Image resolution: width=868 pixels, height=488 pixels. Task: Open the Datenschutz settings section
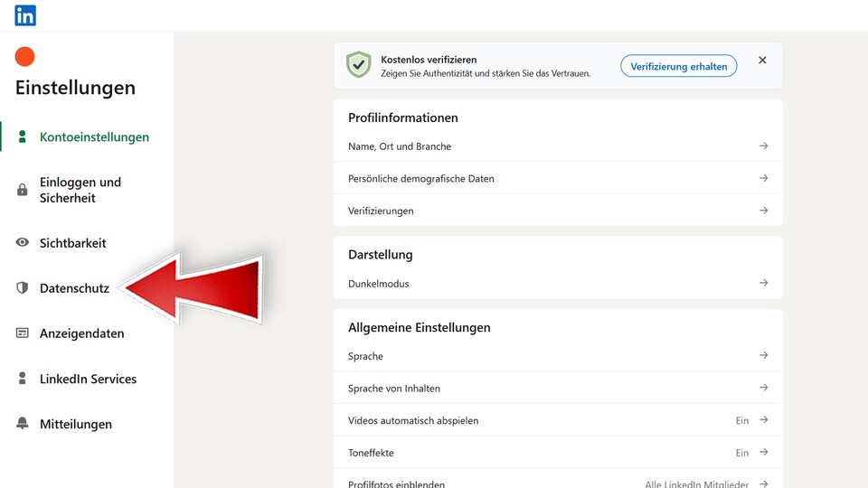(x=74, y=288)
